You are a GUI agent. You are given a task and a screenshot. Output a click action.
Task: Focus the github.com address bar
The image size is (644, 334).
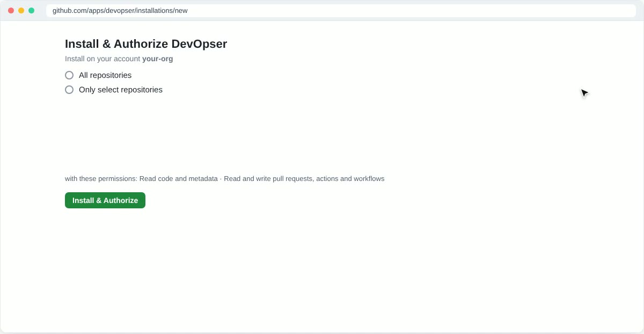pos(341,11)
